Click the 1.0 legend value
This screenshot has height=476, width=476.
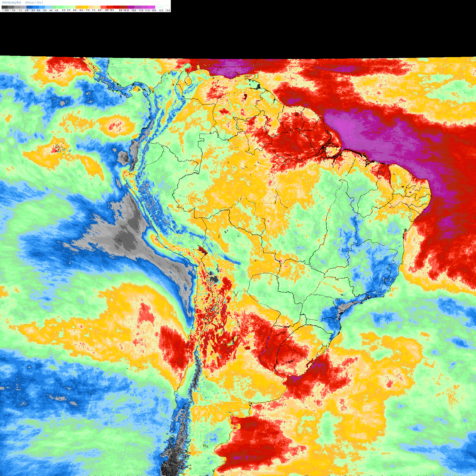tap(13, 10)
